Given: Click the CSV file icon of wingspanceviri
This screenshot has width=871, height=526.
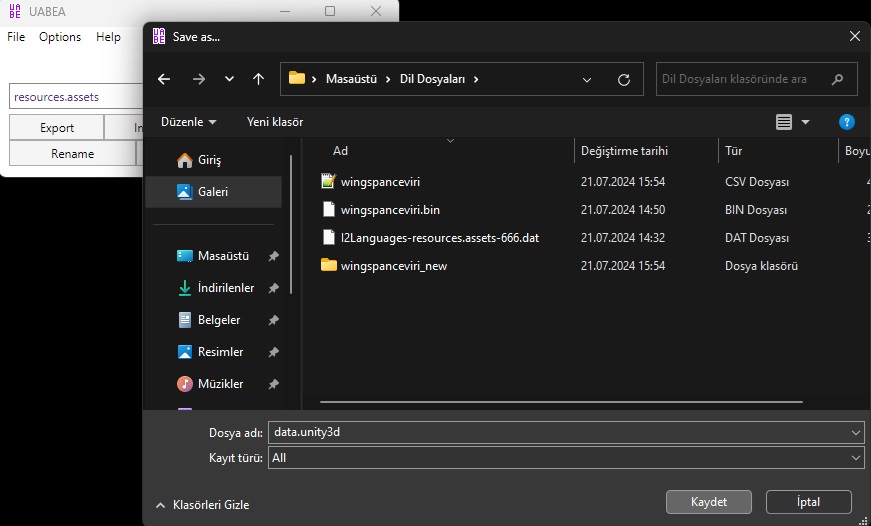Looking at the screenshot, I should point(329,181).
